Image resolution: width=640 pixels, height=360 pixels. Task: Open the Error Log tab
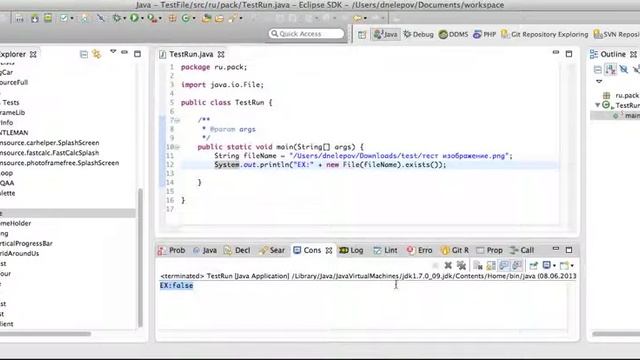(419, 250)
